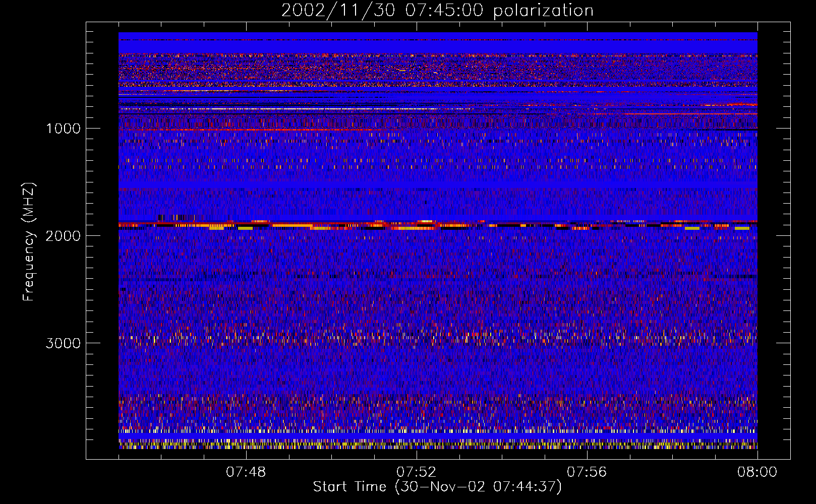Click the "08:00" time tick label
The image size is (816, 504).
[757, 472]
